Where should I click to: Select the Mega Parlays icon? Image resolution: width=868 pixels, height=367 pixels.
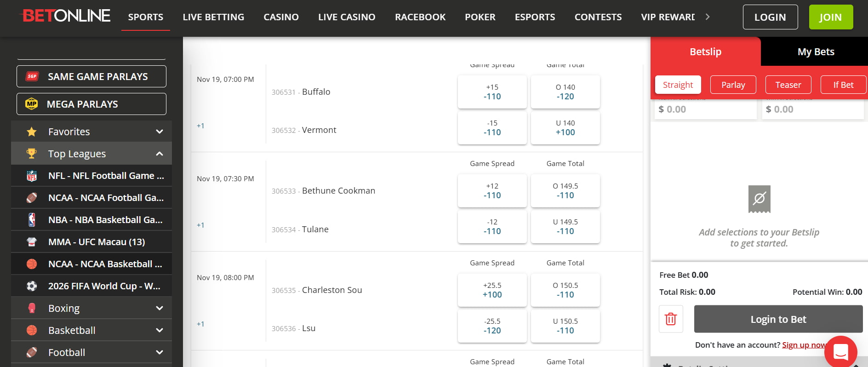coord(32,104)
